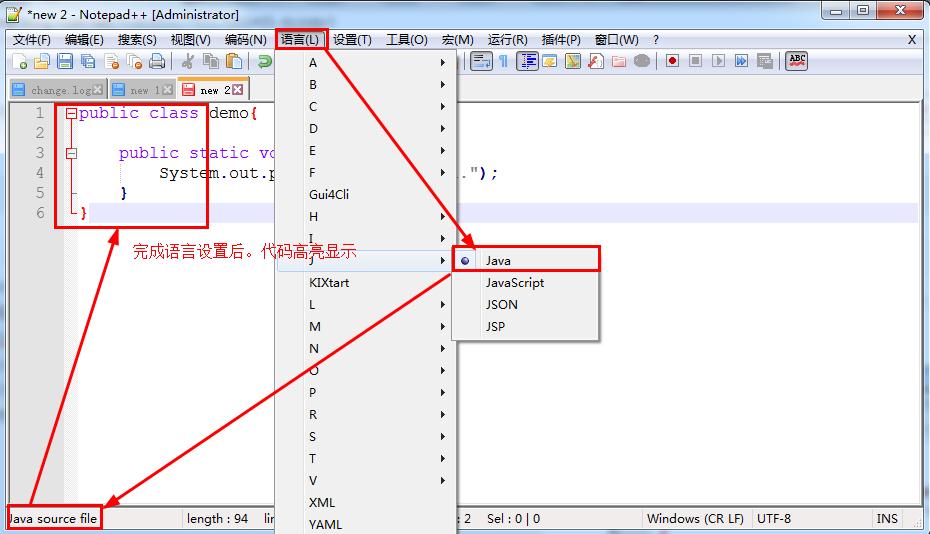This screenshot has width=930, height=534.
Task: Toggle Show All Characters pilcrow button
Action: (x=504, y=61)
